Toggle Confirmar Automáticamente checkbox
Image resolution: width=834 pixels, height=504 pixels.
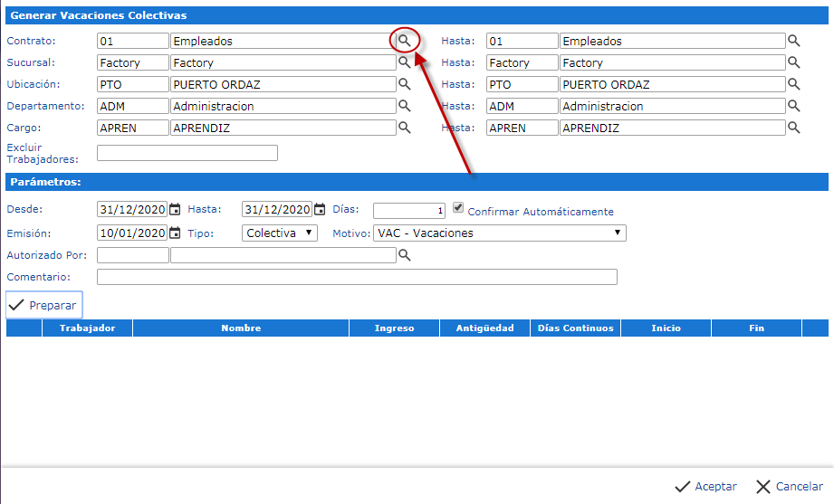tap(458, 207)
